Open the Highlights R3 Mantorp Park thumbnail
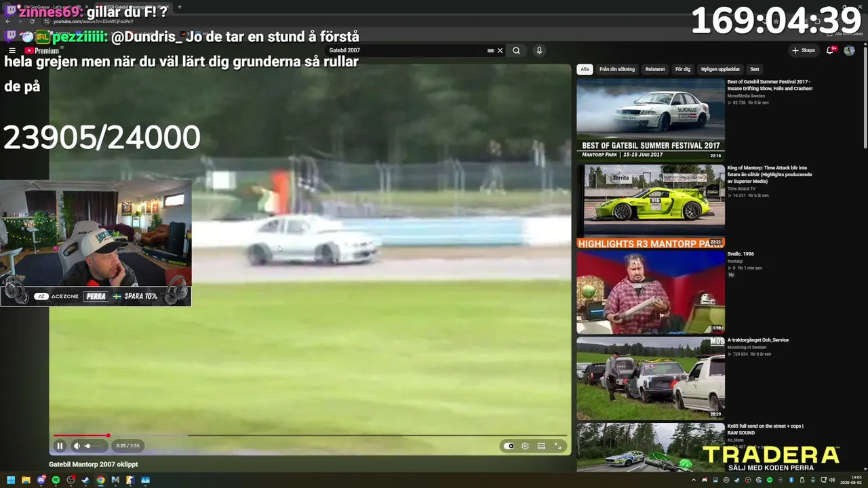This screenshot has height=488, width=868. click(x=650, y=206)
